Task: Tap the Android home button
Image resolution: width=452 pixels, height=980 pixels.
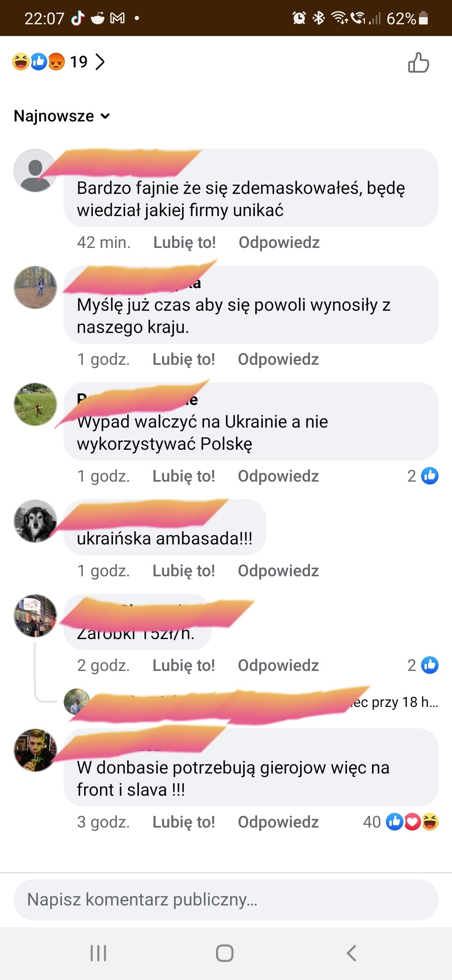Action: pyautogui.click(x=225, y=953)
